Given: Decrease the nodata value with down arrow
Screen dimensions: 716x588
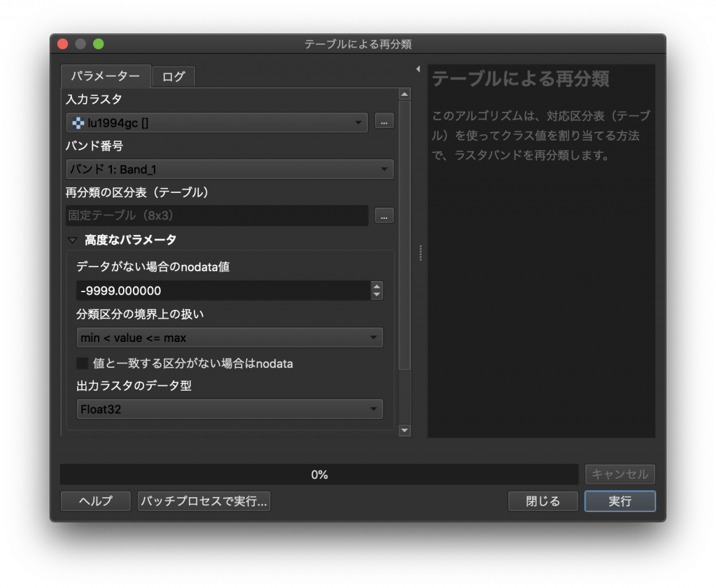Looking at the screenshot, I should tap(377, 295).
